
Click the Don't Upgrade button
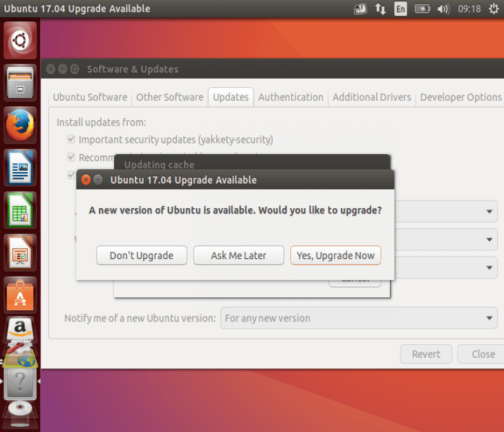(x=142, y=255)
